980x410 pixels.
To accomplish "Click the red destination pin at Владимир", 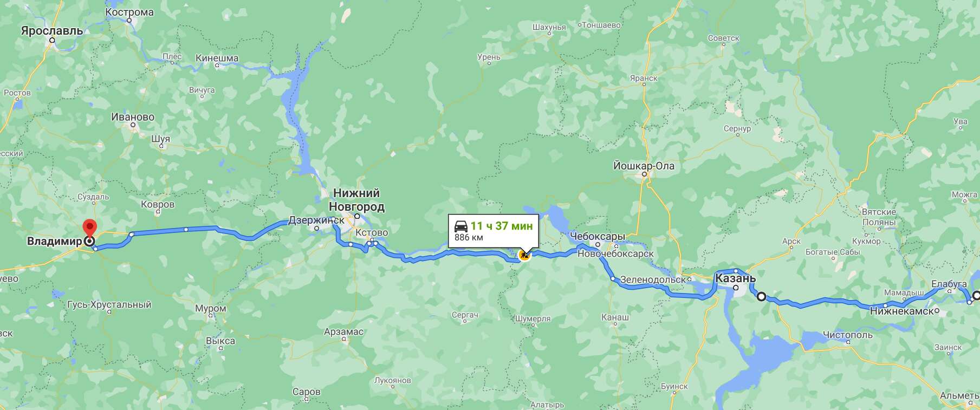I will pos(89,228).
